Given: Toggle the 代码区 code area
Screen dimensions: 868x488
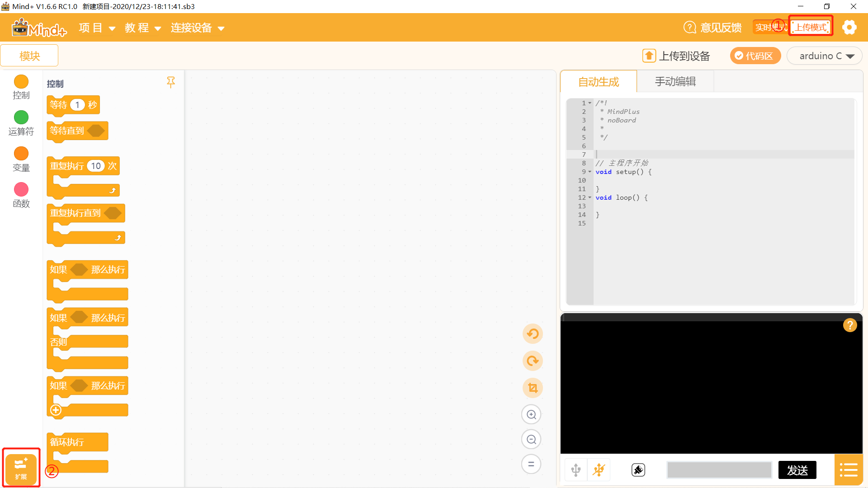Looking at the screenshot, I should click(x=755, y=56).
